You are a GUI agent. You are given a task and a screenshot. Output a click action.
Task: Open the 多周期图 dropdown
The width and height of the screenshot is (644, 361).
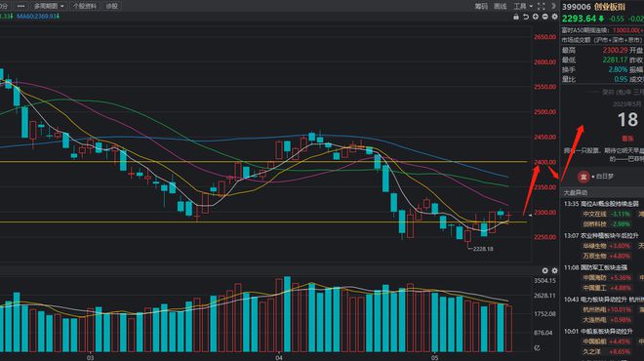[49, 6]
